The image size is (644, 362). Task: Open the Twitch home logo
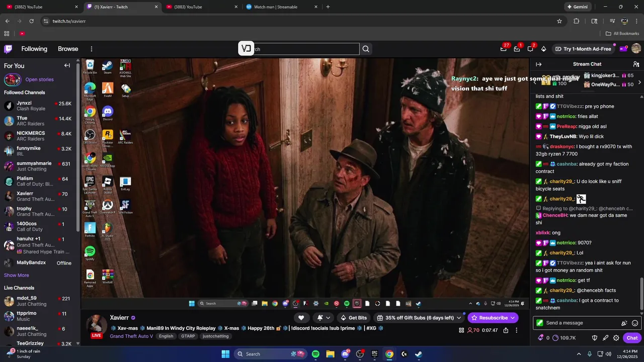[x=8, y=49]
